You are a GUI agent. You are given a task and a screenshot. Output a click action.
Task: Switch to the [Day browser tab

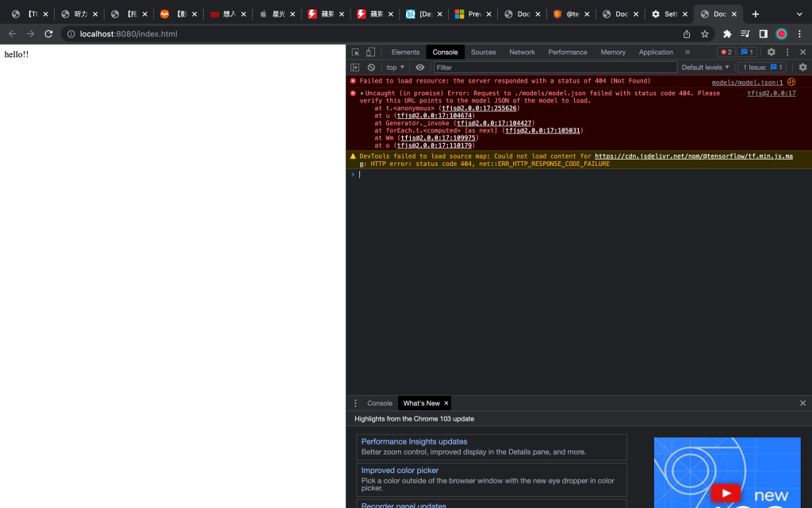click(424, 14)
